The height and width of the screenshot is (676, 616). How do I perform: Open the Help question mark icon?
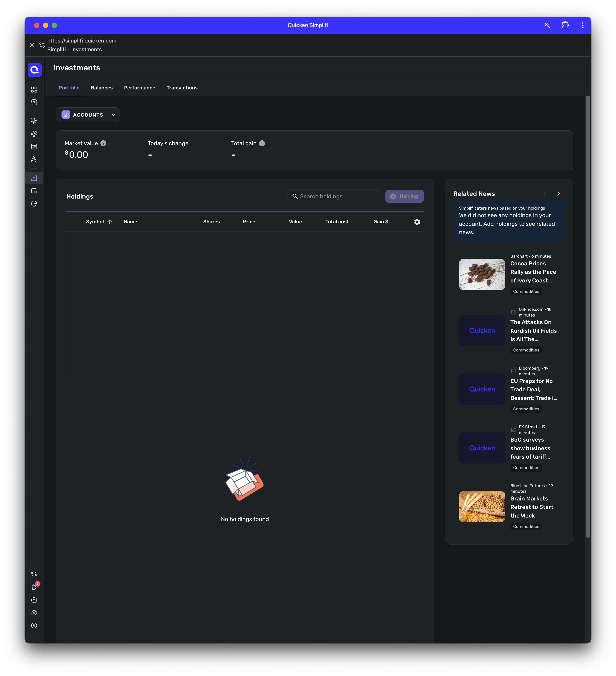[34, 600]
